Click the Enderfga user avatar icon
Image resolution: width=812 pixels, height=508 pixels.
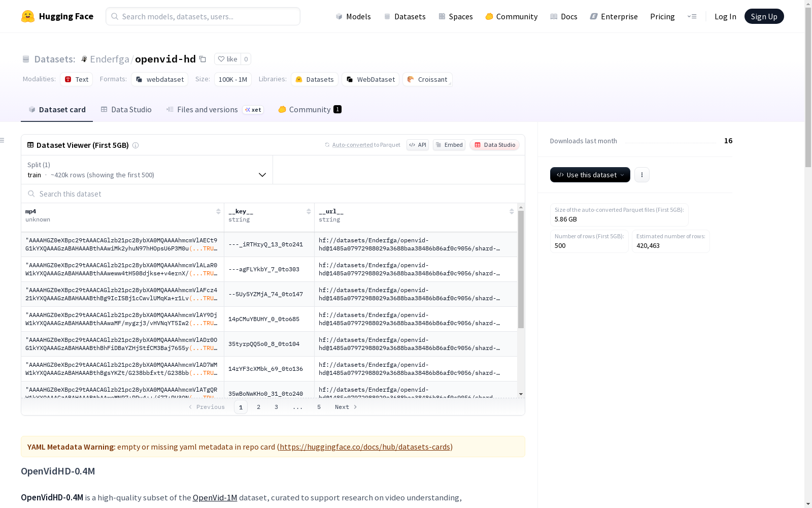[84, 59]
